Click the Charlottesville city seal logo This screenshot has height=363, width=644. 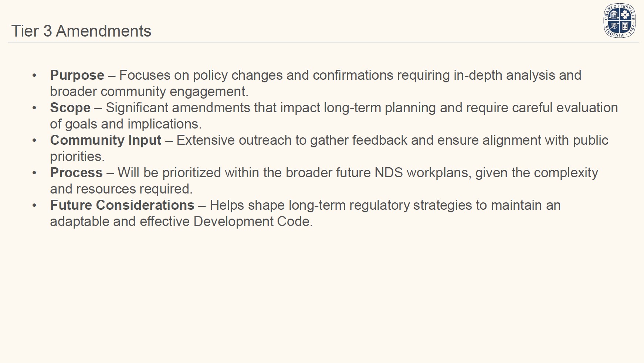620,21
